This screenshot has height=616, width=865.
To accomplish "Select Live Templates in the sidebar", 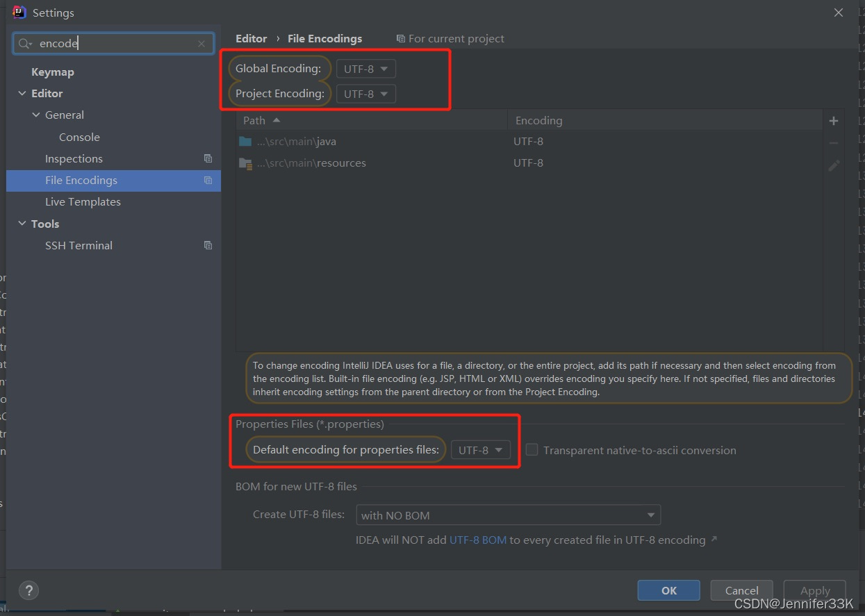I will (x=83, y=201).
